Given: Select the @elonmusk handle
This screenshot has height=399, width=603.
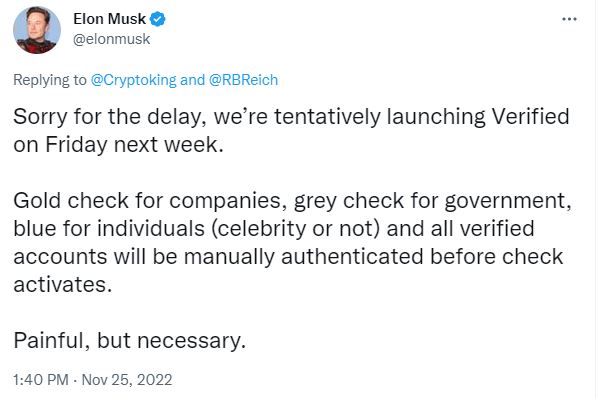Looking at the screenshot, I should point(112,39).
